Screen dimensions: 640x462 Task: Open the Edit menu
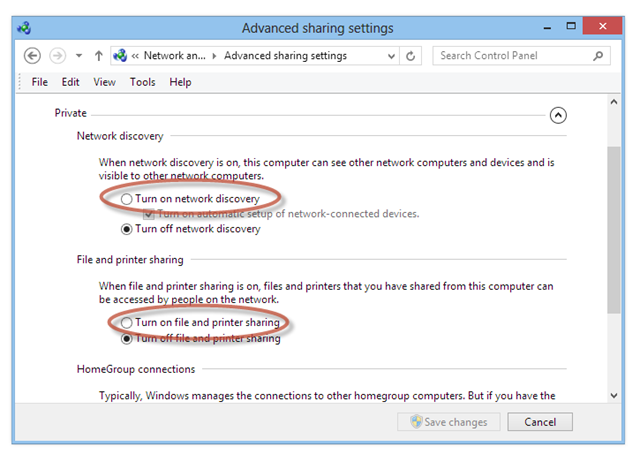click(x=70, y=82)
